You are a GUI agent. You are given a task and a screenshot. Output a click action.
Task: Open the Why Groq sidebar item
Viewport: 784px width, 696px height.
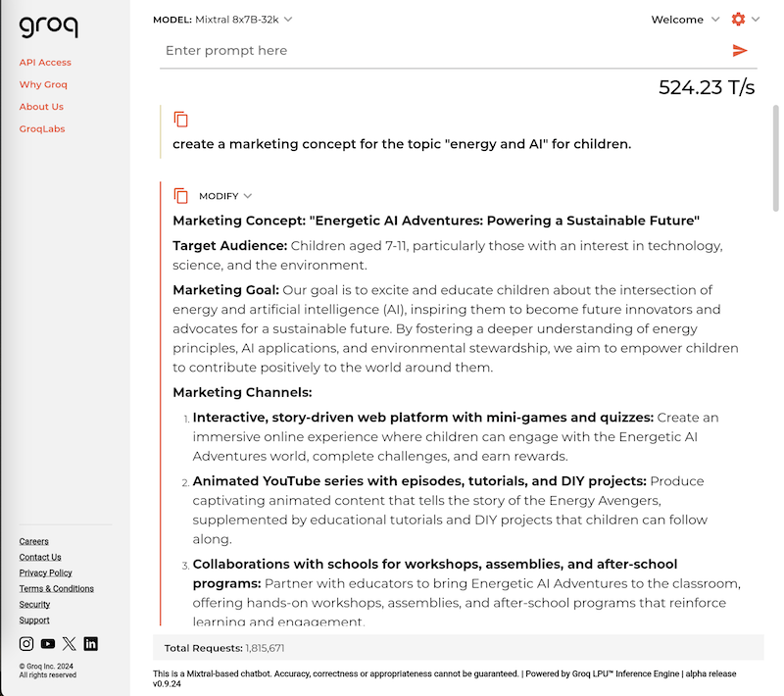coord(43,84)
